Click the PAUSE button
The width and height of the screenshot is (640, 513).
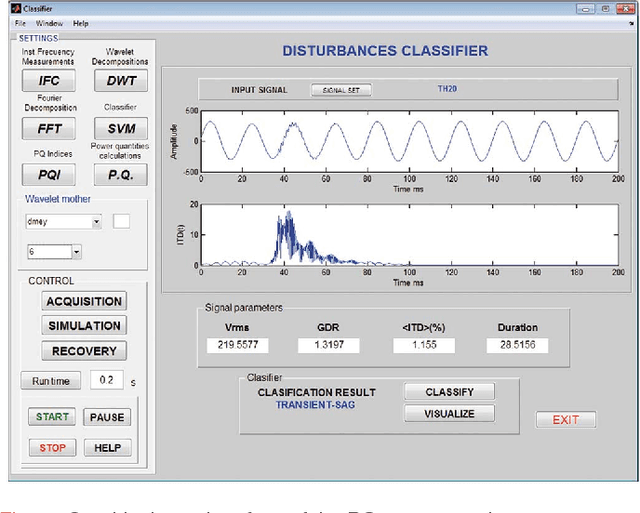pos(107,417)
